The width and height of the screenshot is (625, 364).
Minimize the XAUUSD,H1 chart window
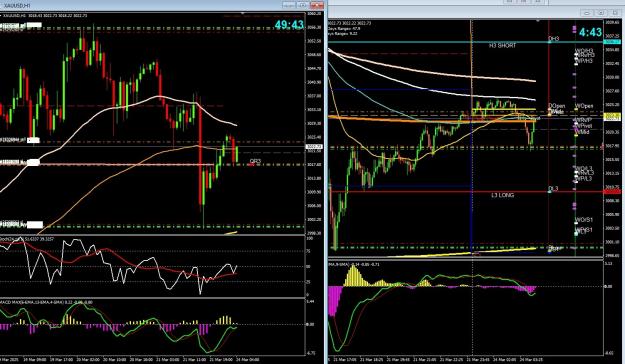289,5
